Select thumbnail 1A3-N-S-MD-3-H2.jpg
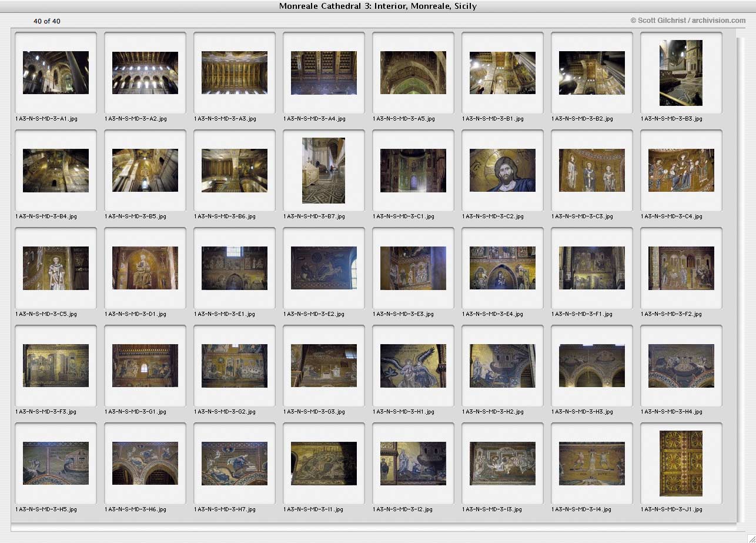 [503, 365]
